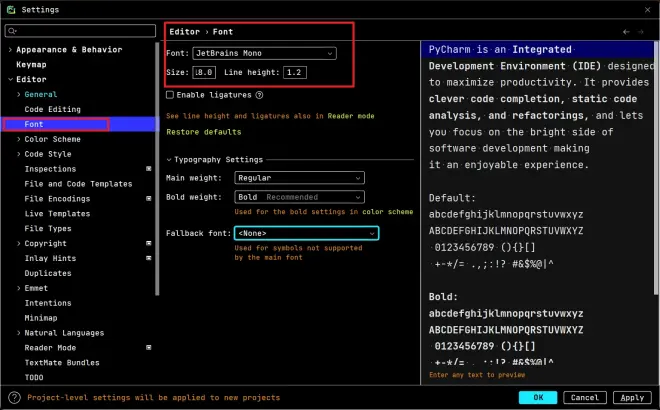This screenshot has height=410, width=660.
Task: Click the font Size input field
Action: click(204, 72)
